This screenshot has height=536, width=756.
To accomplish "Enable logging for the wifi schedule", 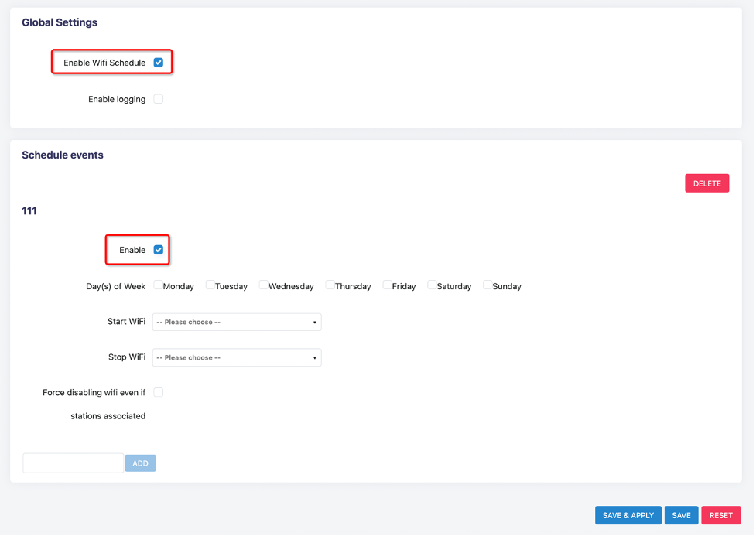I will (158, 99).
